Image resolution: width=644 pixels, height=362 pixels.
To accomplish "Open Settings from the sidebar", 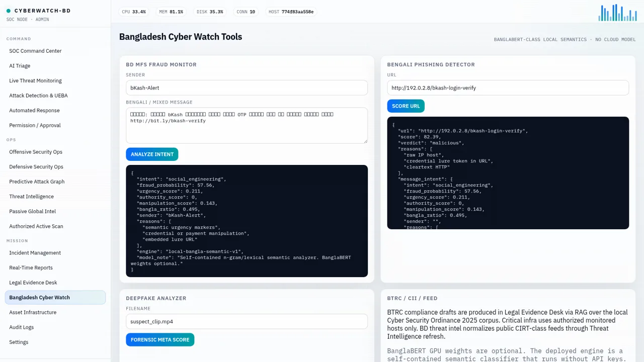I will pyautogui.click(x=55, y=342).
